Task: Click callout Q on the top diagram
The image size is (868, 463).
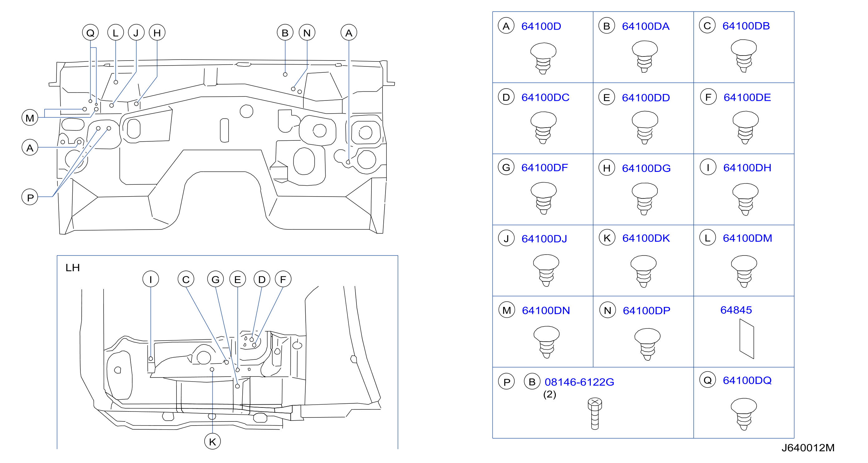Action: pyautogui.click(x=90, y=33)
